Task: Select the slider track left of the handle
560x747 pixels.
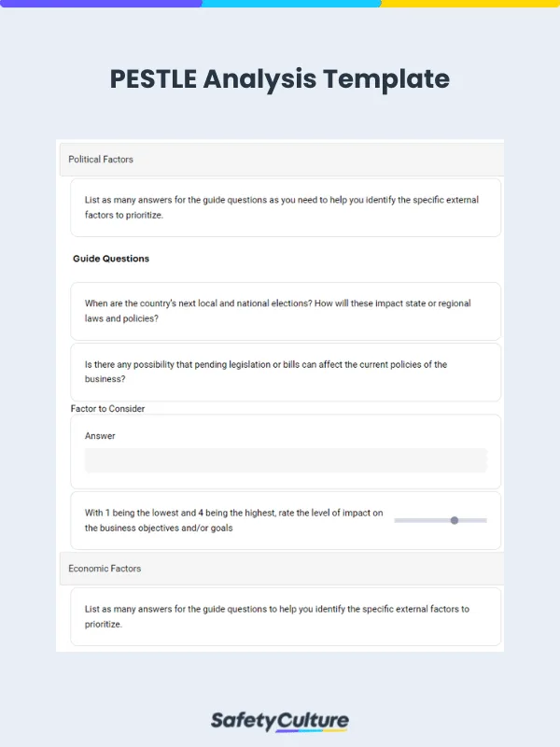Action: [x=420, y=520]
